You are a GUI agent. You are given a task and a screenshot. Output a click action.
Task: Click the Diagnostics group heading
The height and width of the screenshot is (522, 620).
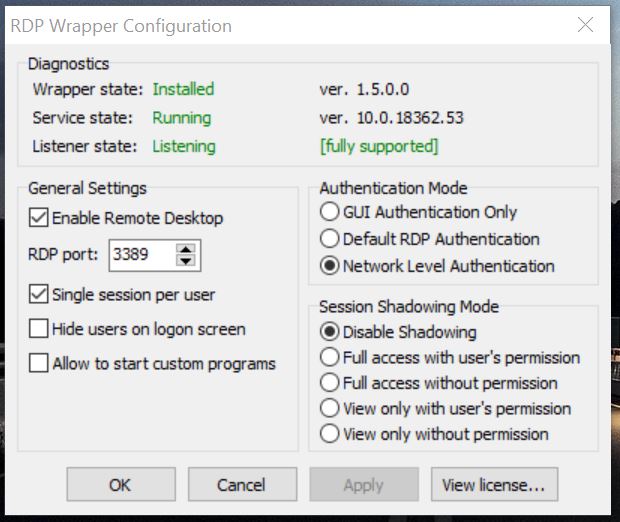pyautogui.click(x=68, y=64)
